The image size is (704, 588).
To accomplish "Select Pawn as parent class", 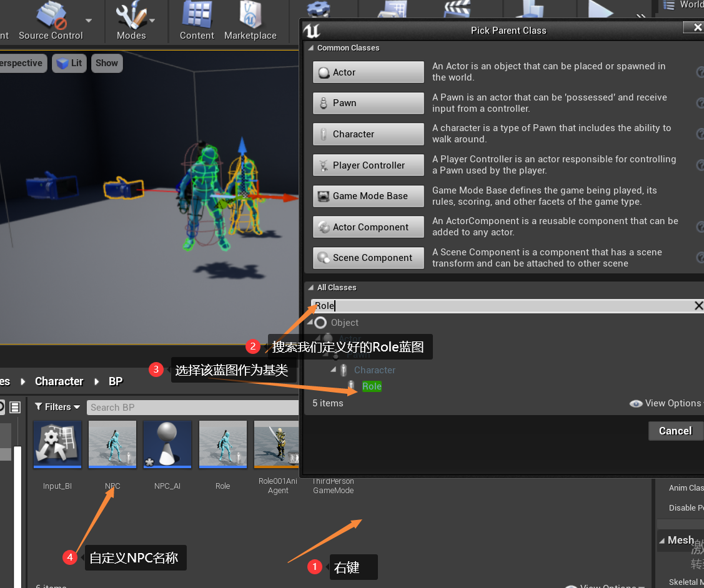I will (368, 103).
